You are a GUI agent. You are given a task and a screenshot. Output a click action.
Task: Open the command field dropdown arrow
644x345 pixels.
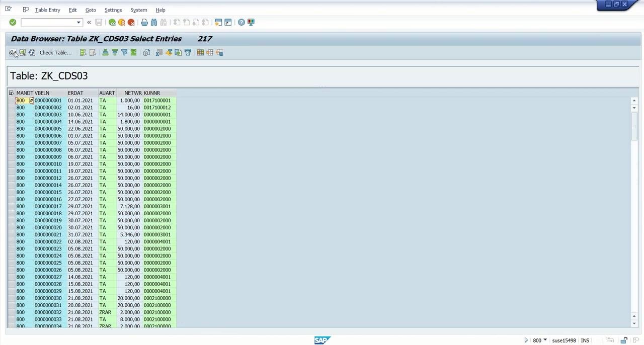coord(78,23)
